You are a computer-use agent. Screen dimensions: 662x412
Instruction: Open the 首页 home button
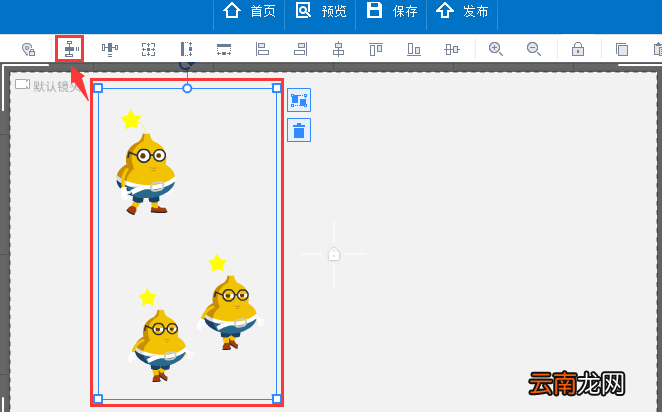click(x=249, y=11)
